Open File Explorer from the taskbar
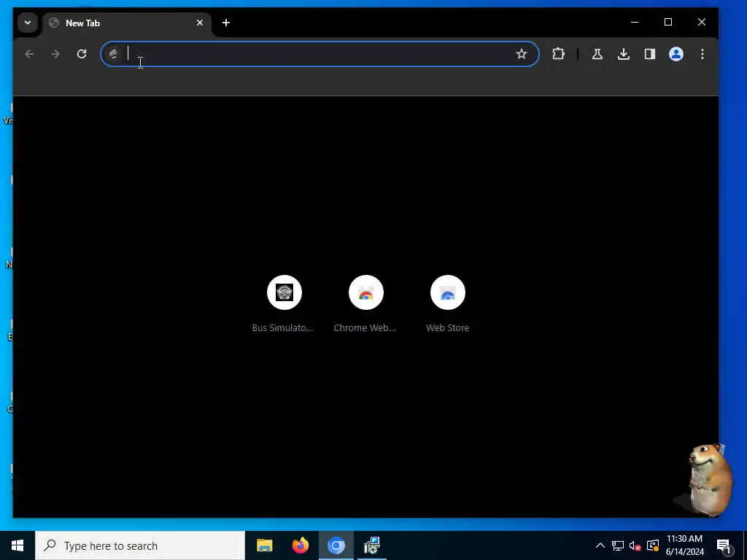This screenshot has height=560, width=747. coord(264,545)
